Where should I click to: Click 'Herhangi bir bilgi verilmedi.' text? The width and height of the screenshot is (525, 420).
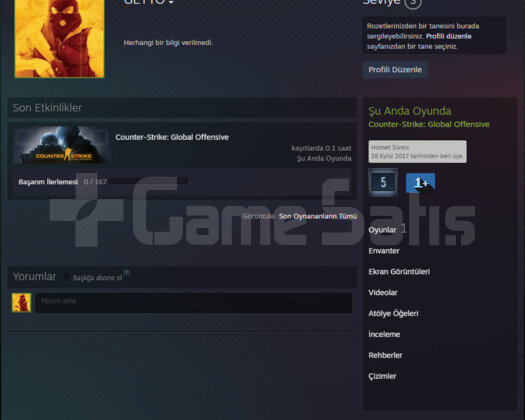pos(168,43)
